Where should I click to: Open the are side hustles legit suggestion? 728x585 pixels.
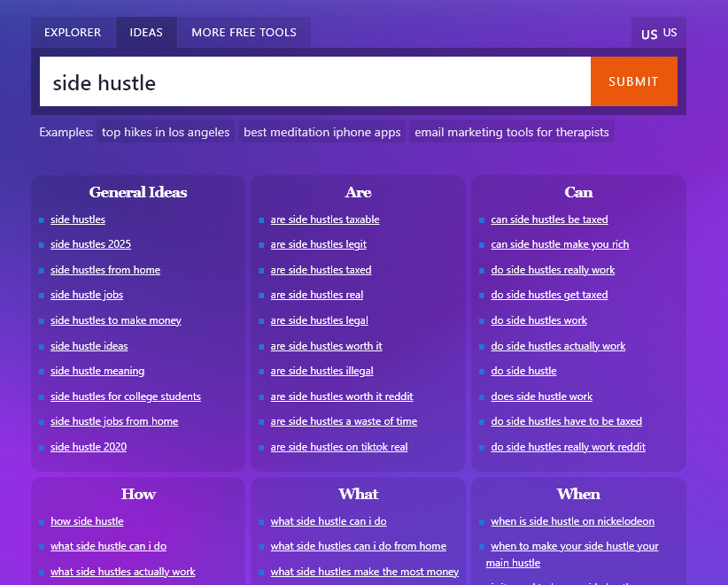(320, 244)
